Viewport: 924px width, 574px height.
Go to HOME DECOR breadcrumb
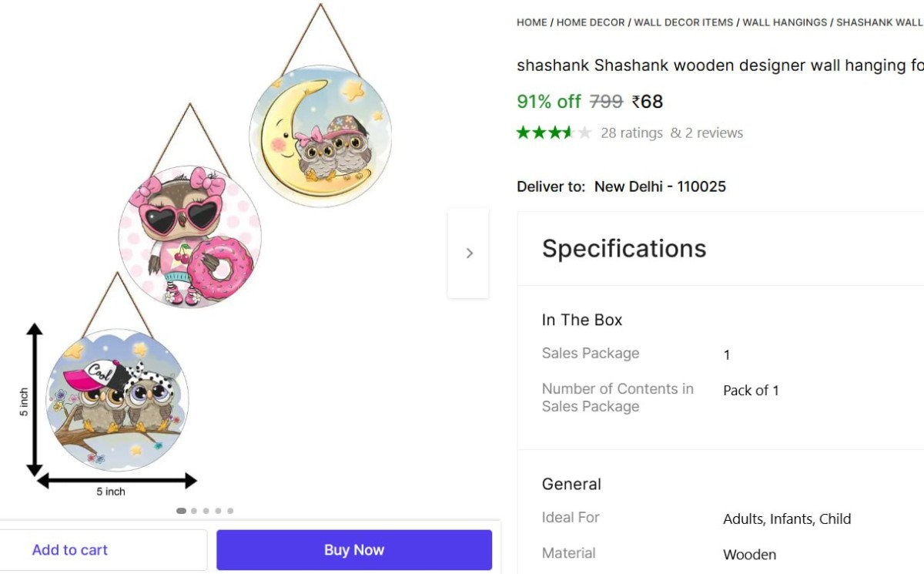coord(591,22)
